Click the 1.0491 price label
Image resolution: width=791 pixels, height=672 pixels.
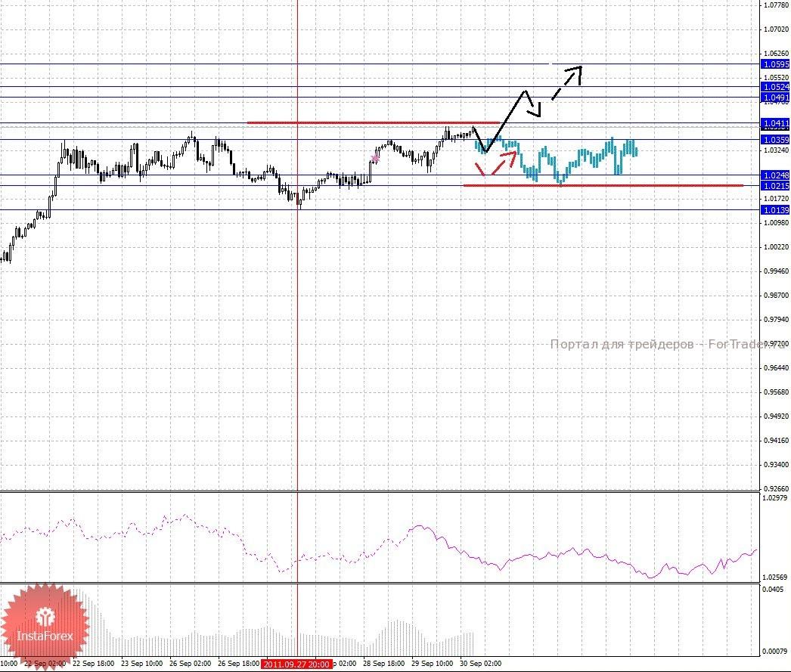point(775,98)
